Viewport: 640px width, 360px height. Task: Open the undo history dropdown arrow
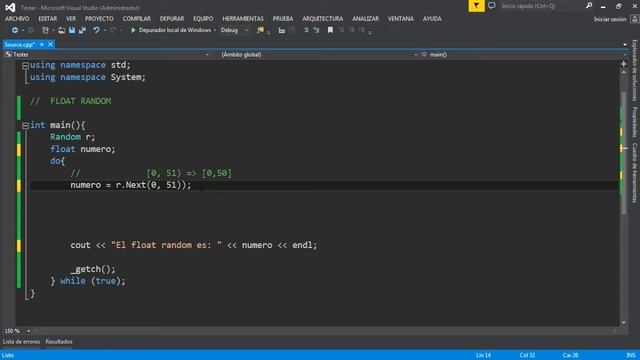(x=105, y=31)
